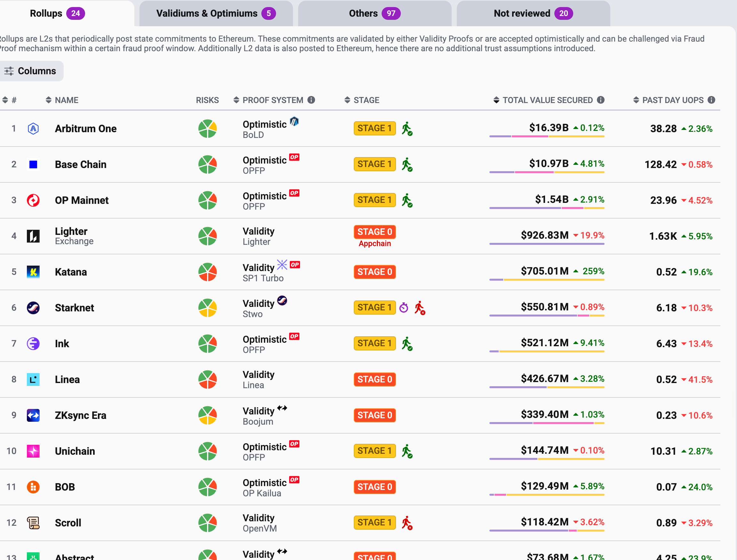Image resolution: width=737 pixels, height=560 pixels.
Task: Click the ZKsync Era logo icon
Action: [33, 415]
